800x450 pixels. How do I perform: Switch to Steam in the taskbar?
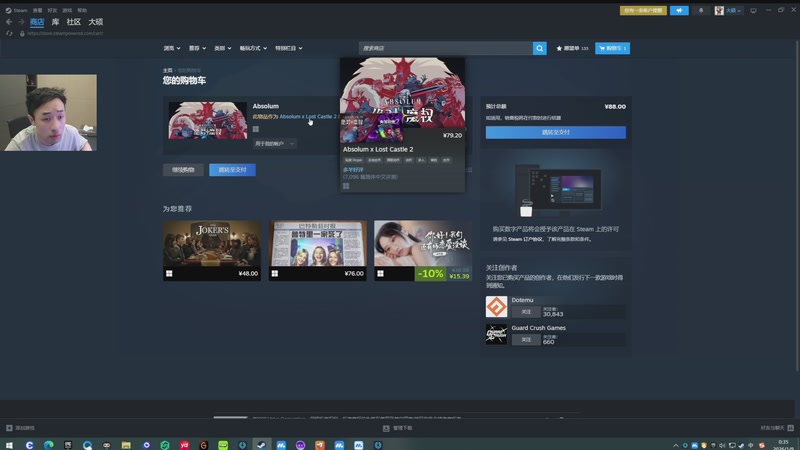tap(261, 445)
